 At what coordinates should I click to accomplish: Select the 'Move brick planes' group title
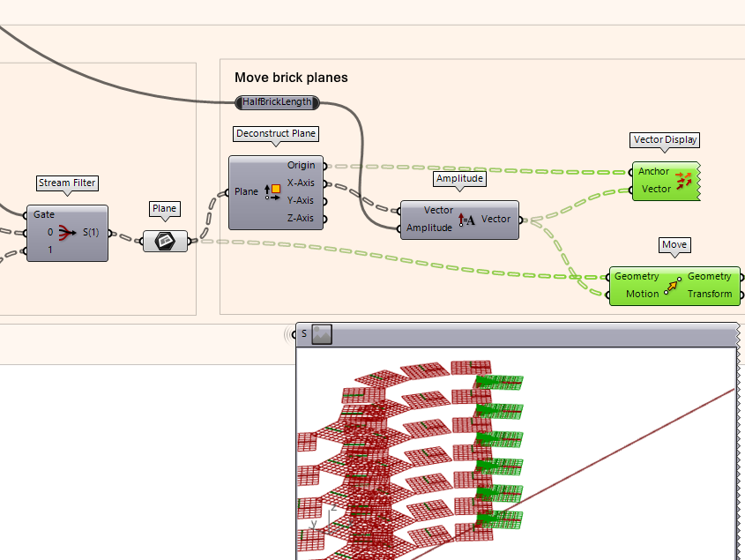291,78
